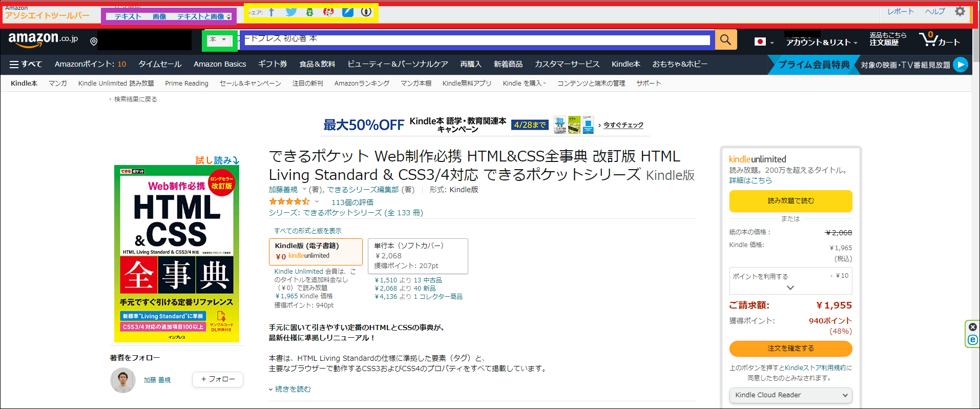The height and width of the screenshot is (409, 980).
Task: Open 食品&飲料 in navigation bar
Action: (x=317, y=64)
